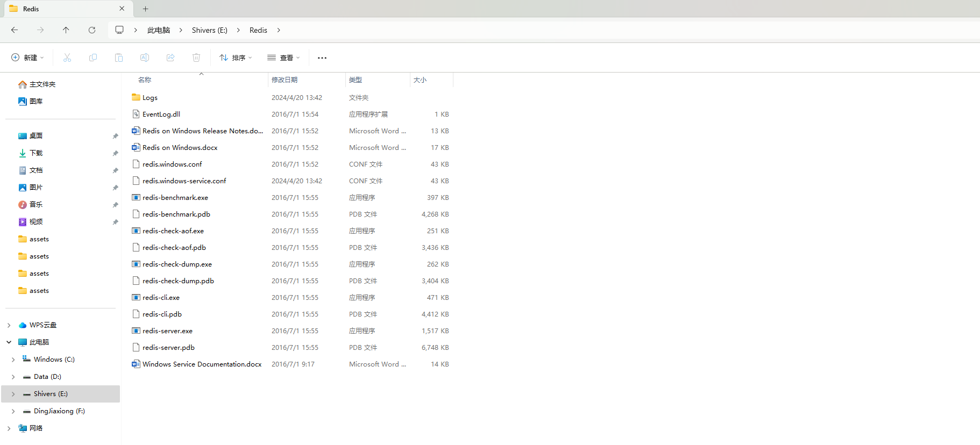Screen dimensions: 980x445
Task: Click the Rename icon in toolbar
Action: point(145,58)
